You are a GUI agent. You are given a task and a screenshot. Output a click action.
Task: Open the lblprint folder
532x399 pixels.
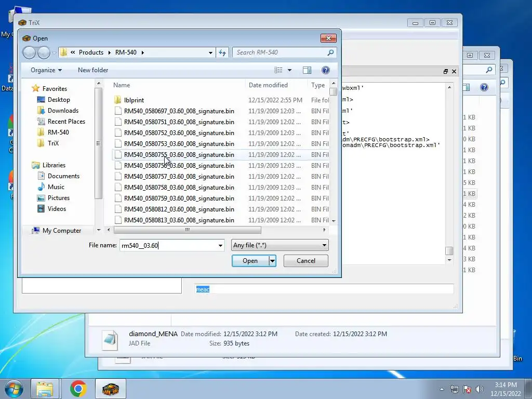click(134, 100)
